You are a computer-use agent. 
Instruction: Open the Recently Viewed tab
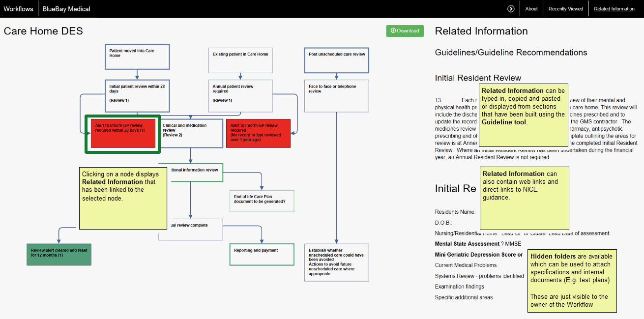(566, 9)
